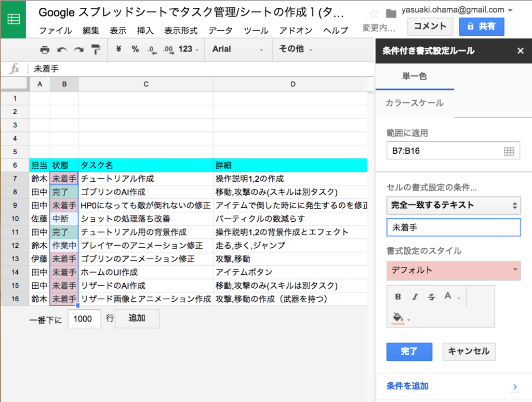Click the spreadsheet title text

(x=191, y=12)
